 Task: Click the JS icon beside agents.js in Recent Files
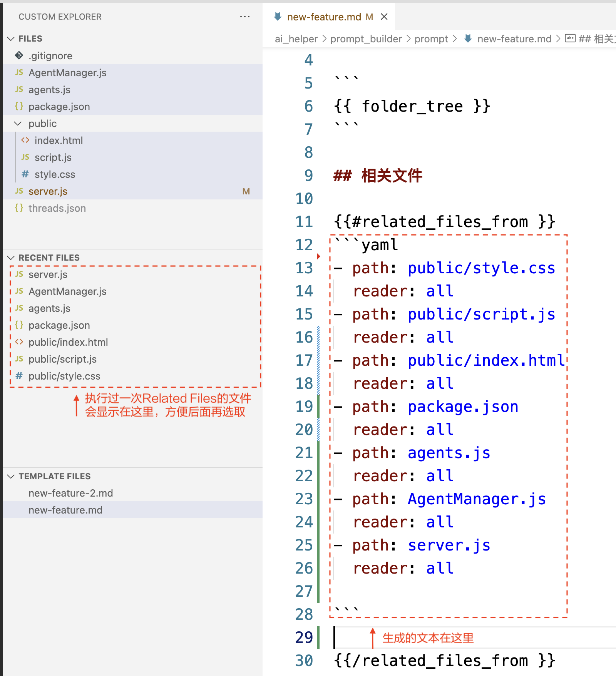click(19, 308)
